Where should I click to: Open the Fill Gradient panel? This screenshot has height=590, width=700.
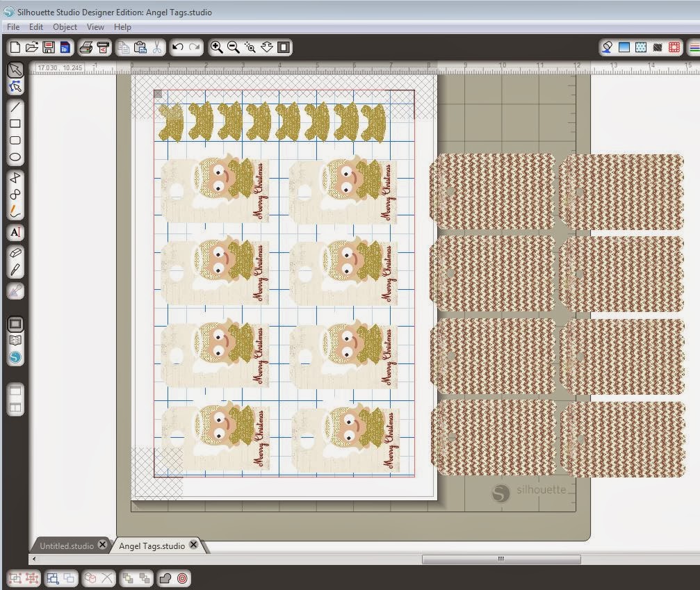[x=624, y=47]
